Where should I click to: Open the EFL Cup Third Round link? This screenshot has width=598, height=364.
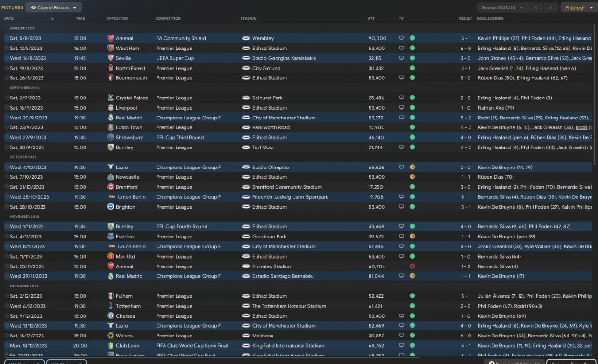click(180, 138)
